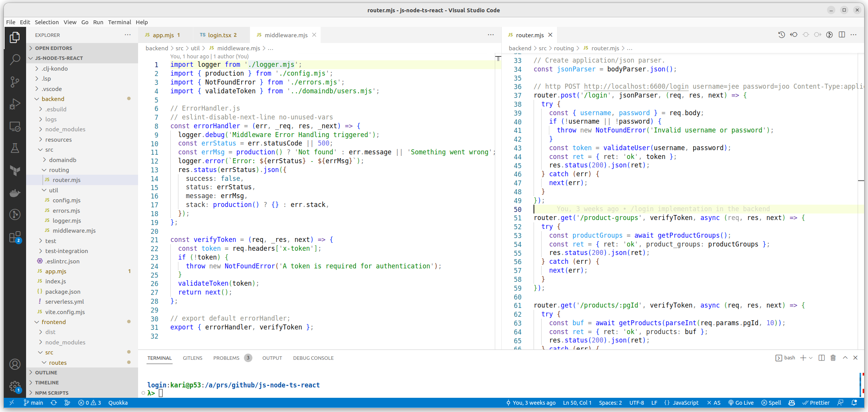Open logger.mjs in the explorer tree
The image size is (868, 412).
[82, 220]
